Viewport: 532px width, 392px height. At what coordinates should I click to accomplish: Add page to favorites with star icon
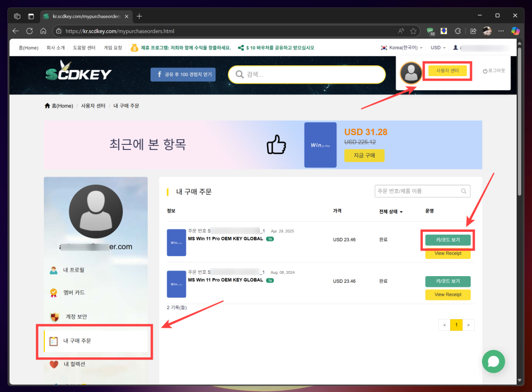413,31
